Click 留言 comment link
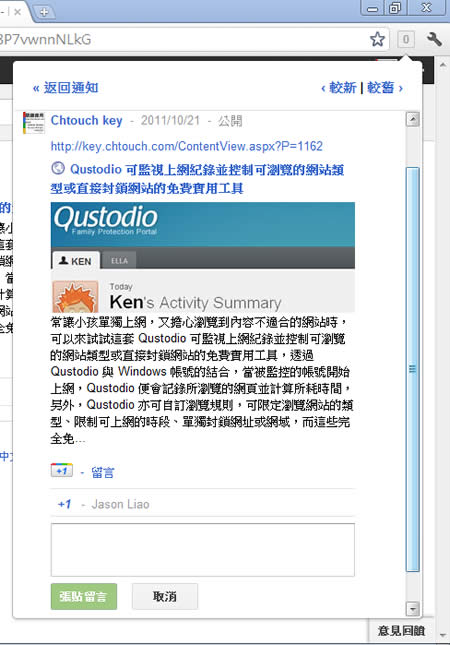The image size is (450, 645). point(103,473)
